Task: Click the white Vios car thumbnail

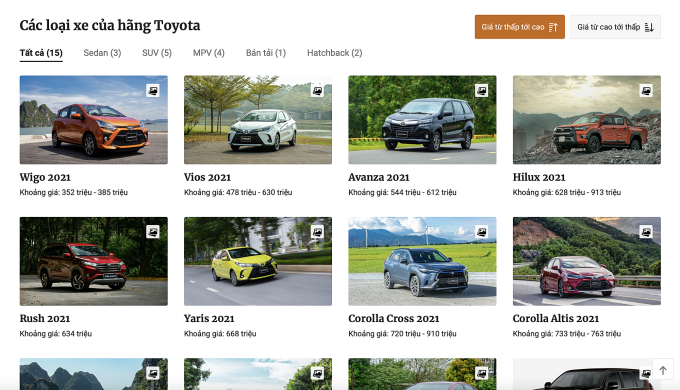Action: pos(258,120)
